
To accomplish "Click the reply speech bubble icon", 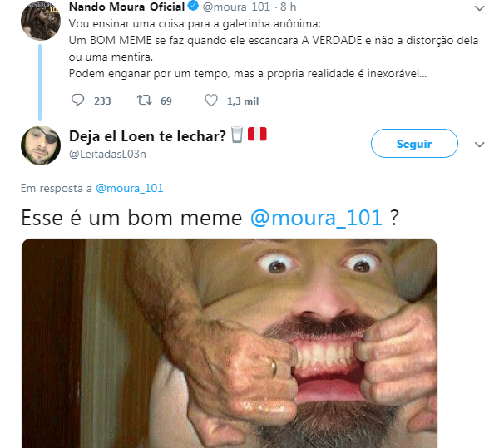I will (77, 101).
